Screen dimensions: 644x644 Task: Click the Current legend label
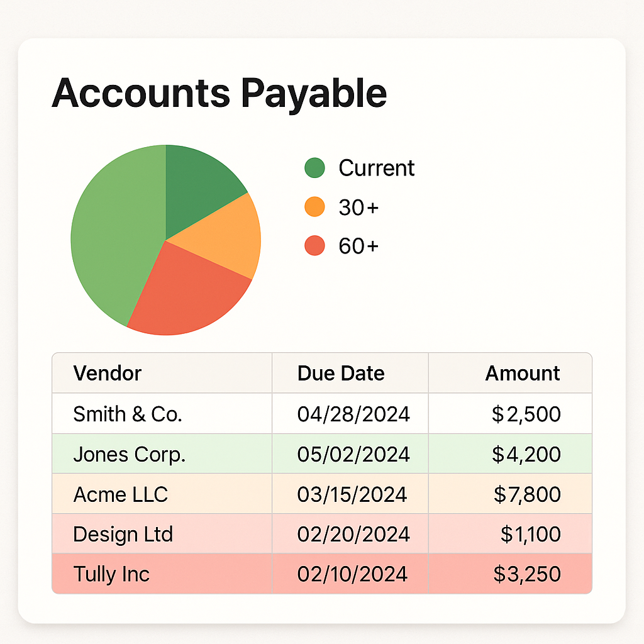(x=376, y=168)
